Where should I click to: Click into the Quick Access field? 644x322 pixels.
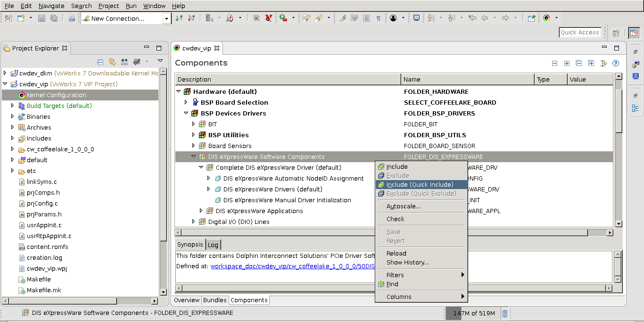coord(580,33)
